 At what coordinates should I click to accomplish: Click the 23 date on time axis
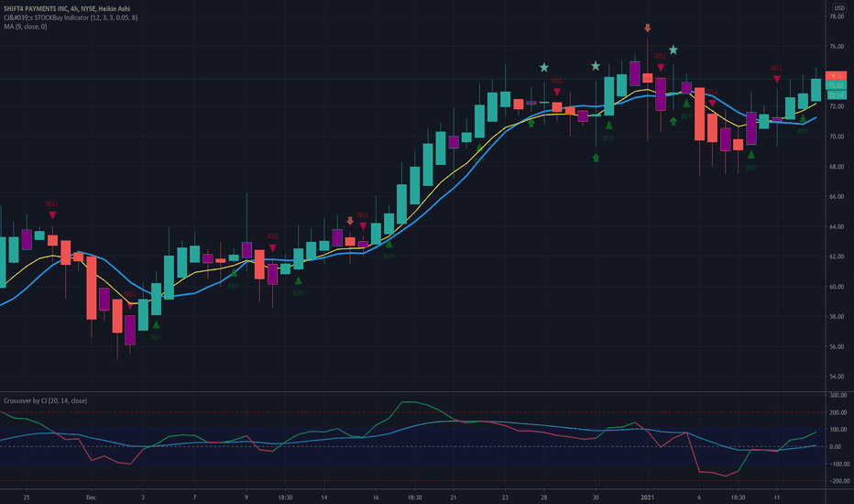[x=505, y=498]
